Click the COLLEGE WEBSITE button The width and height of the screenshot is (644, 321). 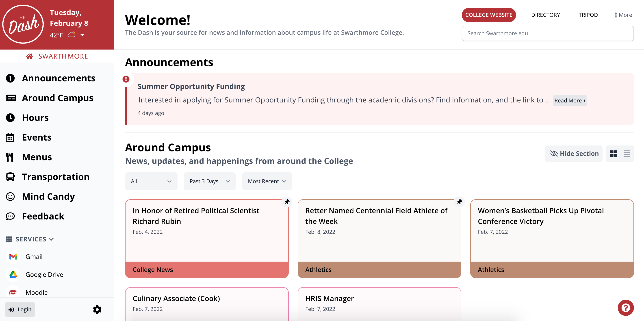pos(488,15)
